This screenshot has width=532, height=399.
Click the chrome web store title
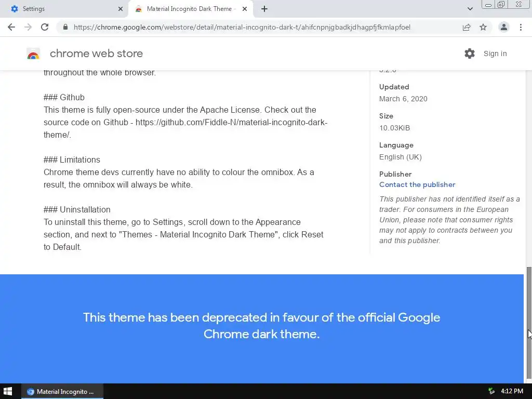96,54
